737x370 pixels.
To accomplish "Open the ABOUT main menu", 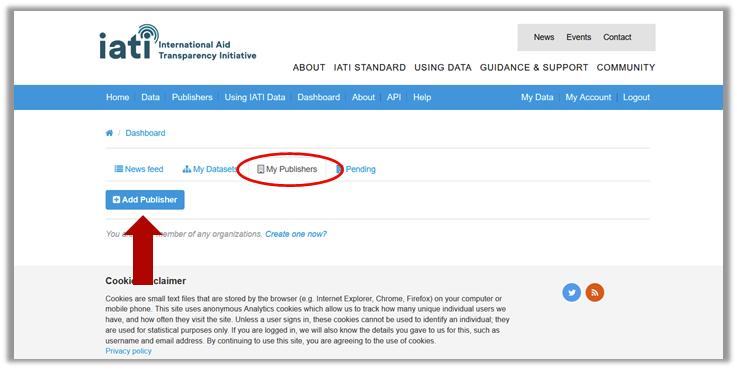I will pyautogui.click(x=309, y=68).
